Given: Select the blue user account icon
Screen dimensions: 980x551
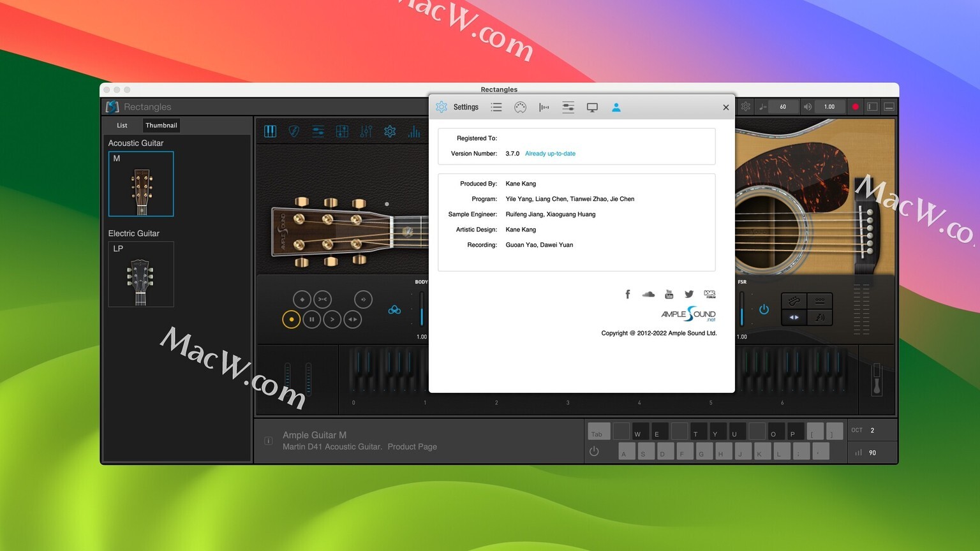Looking at the screenshot, I should [x=616, y=107].
